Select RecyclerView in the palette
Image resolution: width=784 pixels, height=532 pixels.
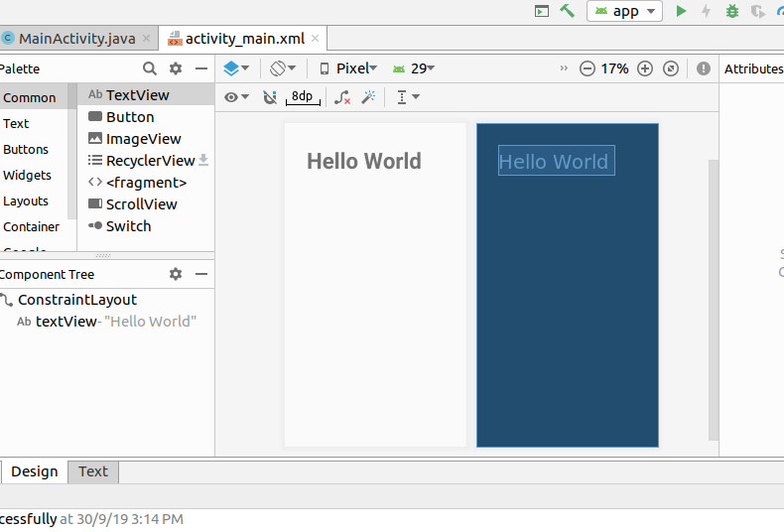pos(146,161)
